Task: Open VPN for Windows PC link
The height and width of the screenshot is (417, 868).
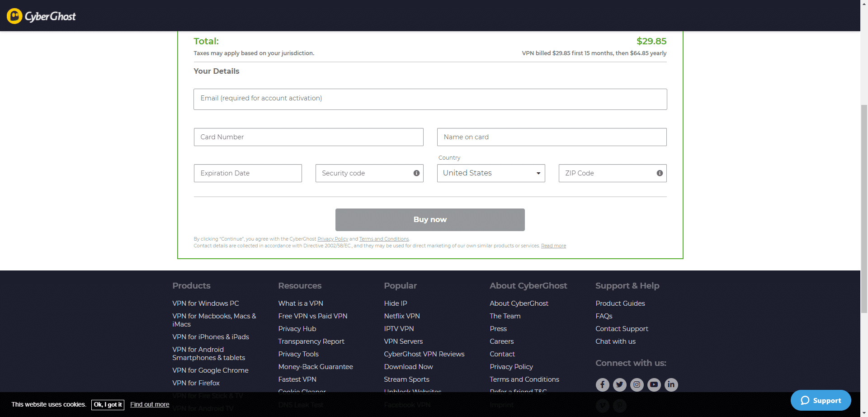Action: pyautogui.click(x=205, y=303)
